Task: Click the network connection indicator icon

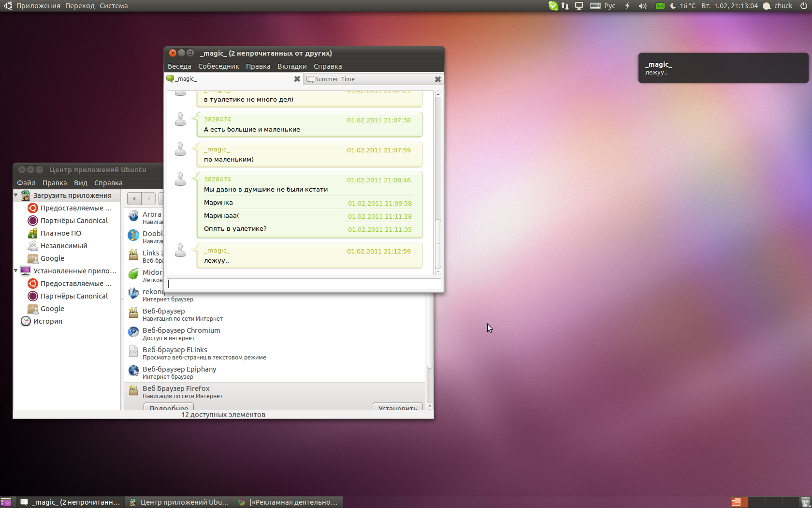Action: [x=565, y=6]
